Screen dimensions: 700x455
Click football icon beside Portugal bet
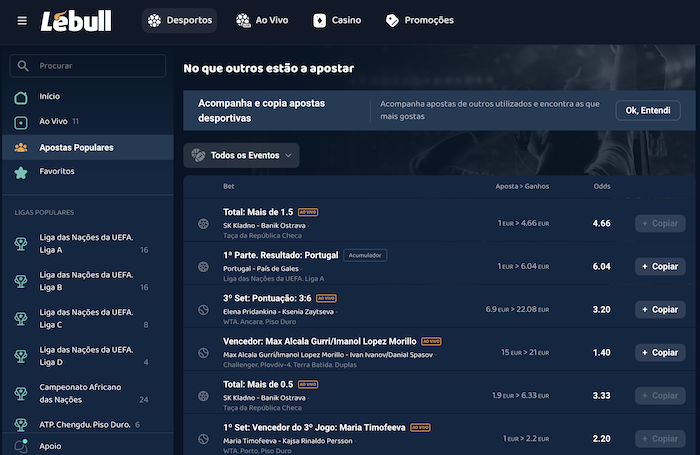(x=203, y=267)
